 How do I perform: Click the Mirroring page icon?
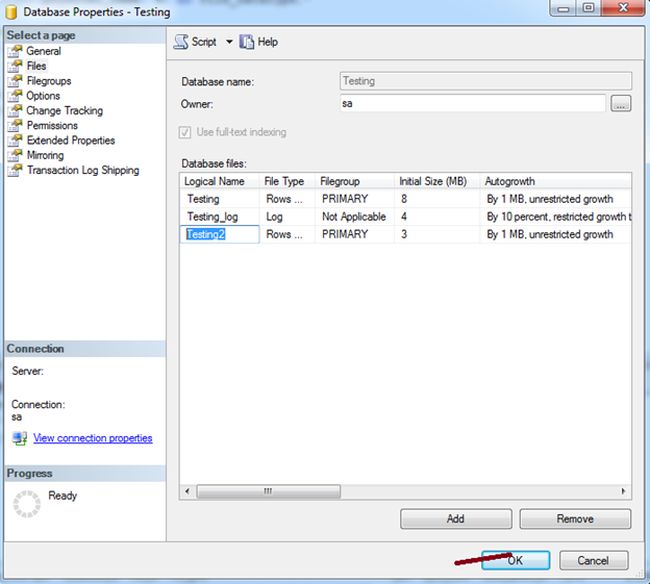[15, 155]
